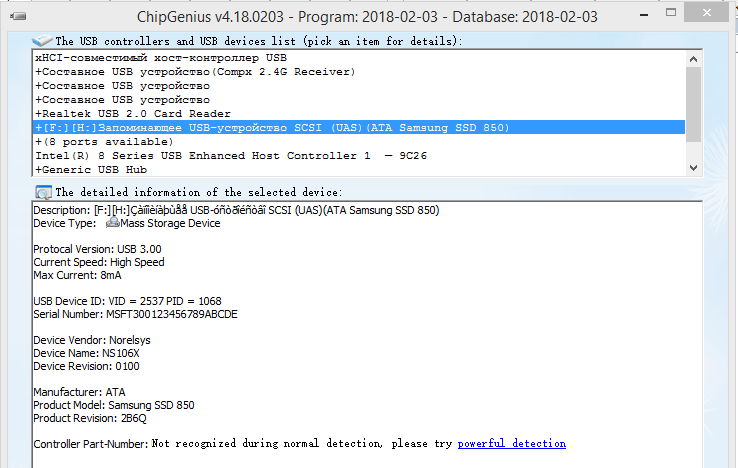
Task: Maximize the ChipGenius window
Action: pyautogui.click(x=671, y=13)
